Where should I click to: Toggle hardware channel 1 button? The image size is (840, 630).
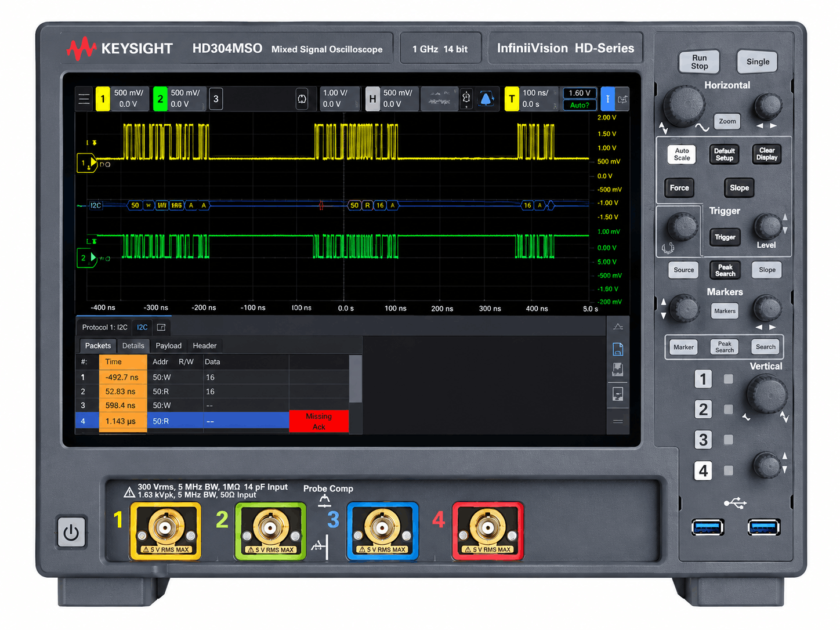click(x=703, y=379)
